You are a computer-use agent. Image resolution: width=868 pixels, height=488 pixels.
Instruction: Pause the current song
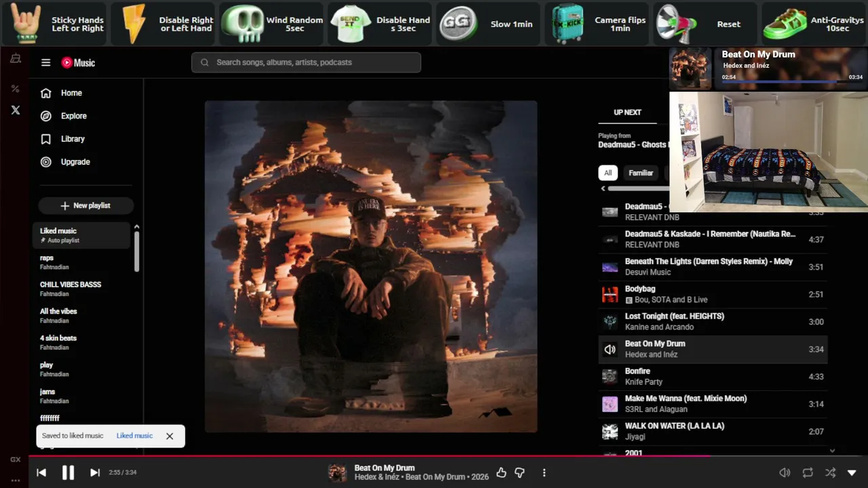pos(68,472)
